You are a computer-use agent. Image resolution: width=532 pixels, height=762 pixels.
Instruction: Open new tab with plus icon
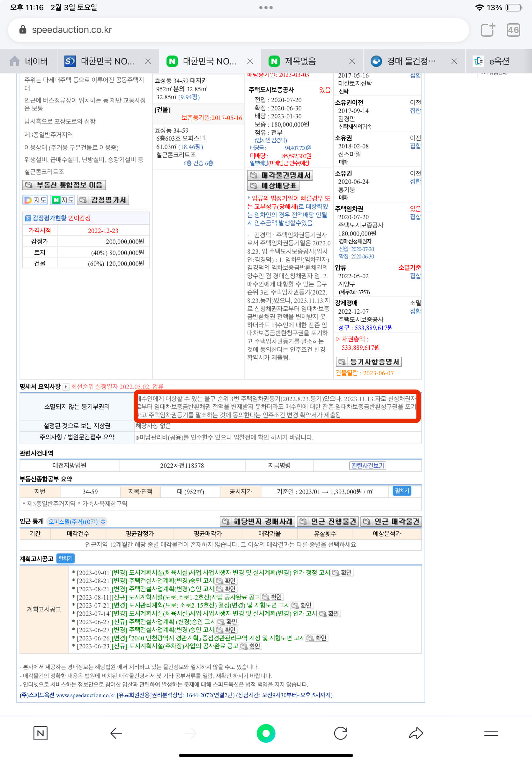coord(488,30)
